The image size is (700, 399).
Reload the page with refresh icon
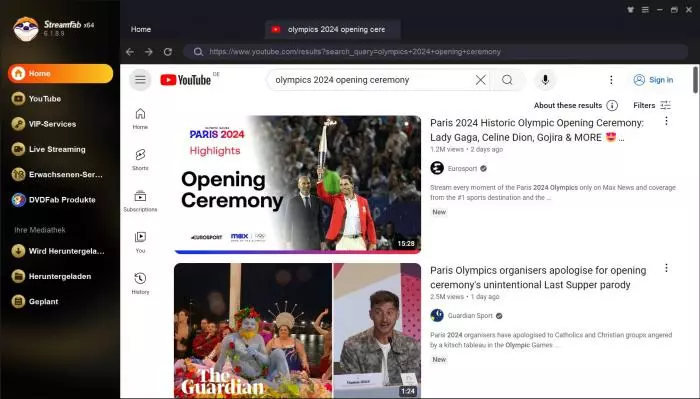168,52
